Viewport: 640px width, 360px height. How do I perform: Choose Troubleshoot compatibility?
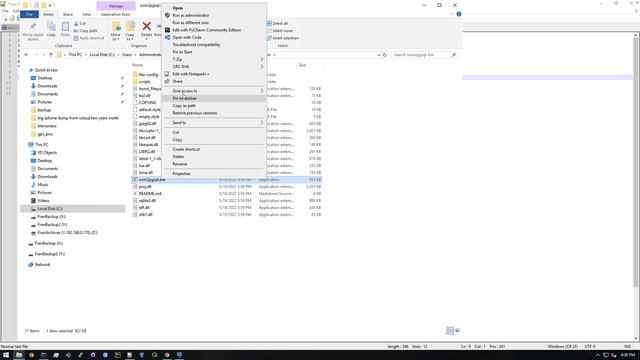click(x=214, y=44)
